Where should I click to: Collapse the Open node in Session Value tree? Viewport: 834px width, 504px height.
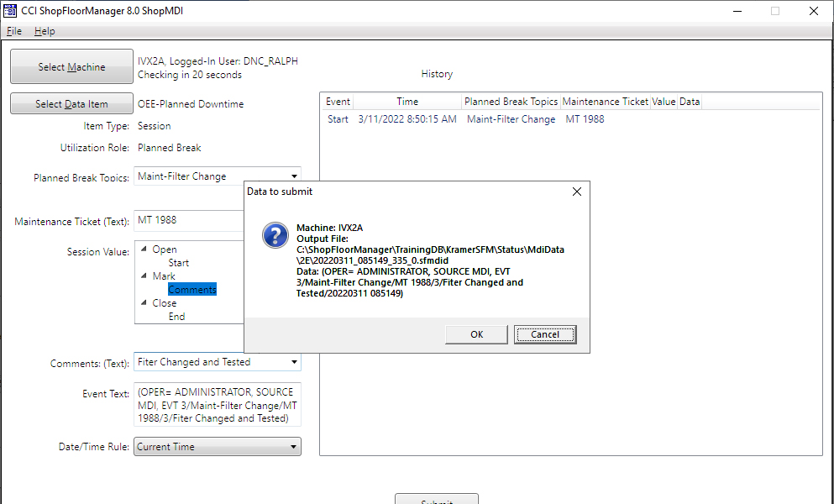(x=144, y=249)
